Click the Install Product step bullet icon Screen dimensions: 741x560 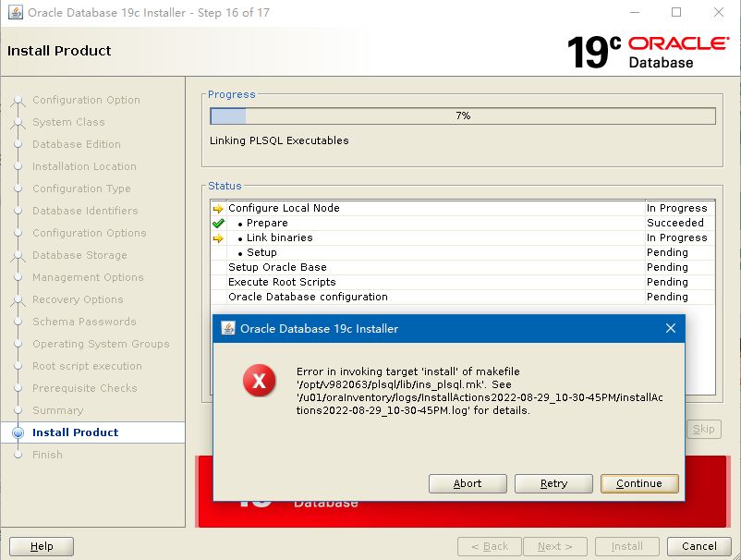point(18,432)
